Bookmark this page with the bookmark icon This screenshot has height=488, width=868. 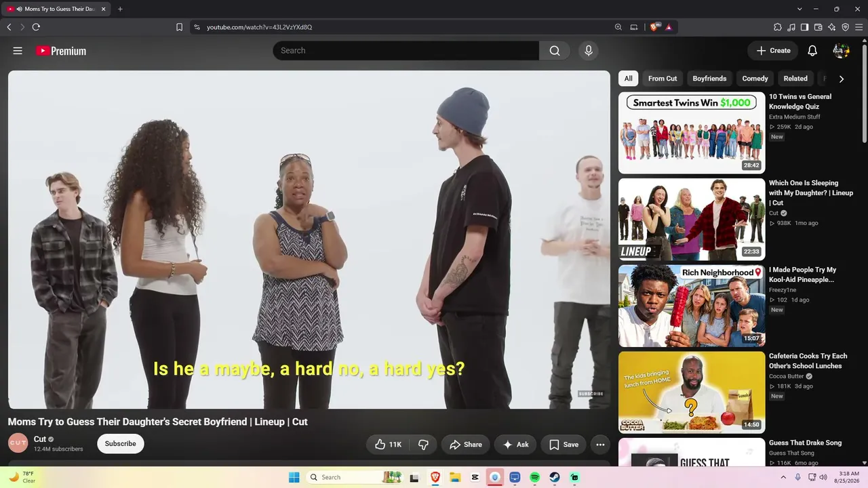(179, 27)
